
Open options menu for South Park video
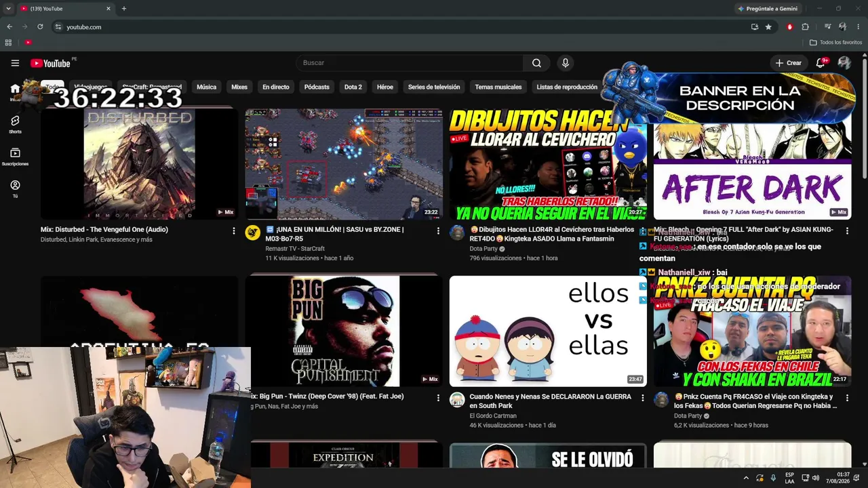[643, 398]
